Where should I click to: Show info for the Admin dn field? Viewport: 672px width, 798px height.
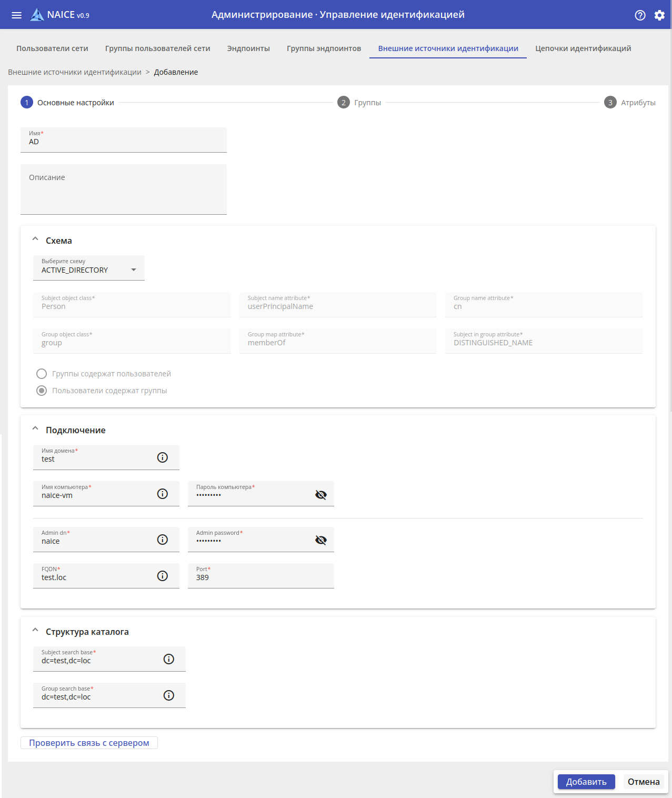coord(163,540)
